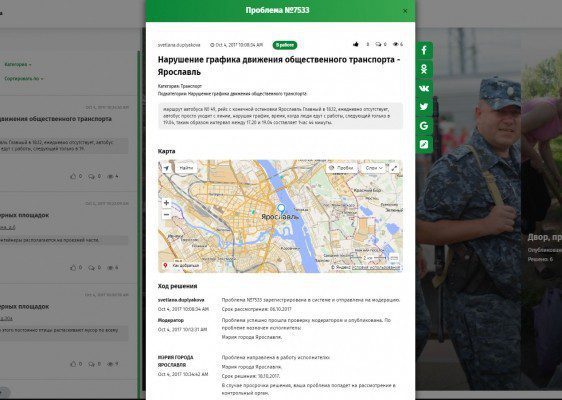
Task: Like the first background problem card
Action: [x=73, y=176]
